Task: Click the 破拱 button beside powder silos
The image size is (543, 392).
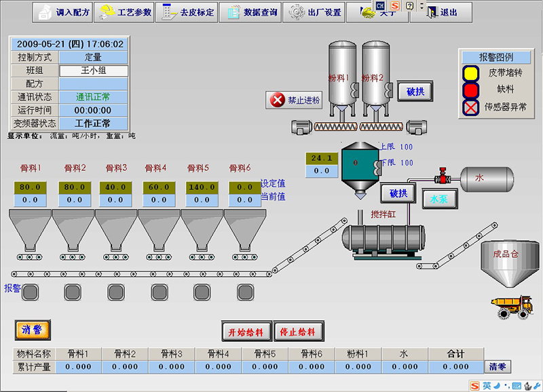Action: coord(415,91)
